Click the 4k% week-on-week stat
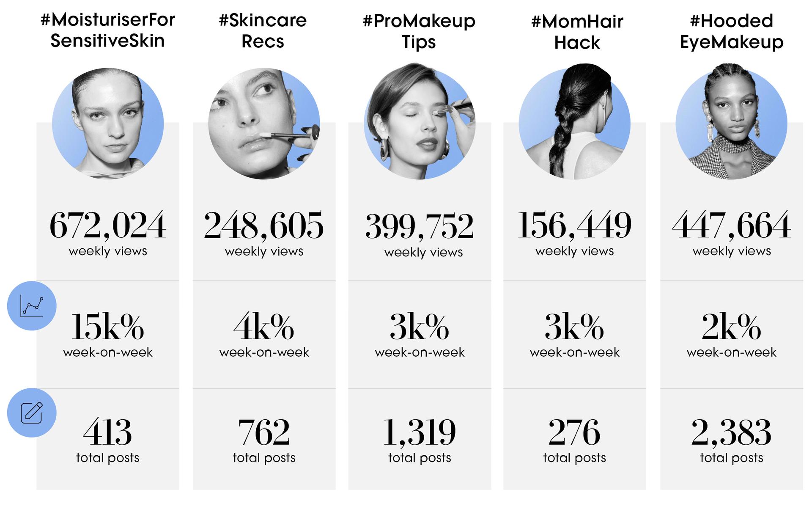The height and width of the screenshot is (506, 812). tap(264, 327)
